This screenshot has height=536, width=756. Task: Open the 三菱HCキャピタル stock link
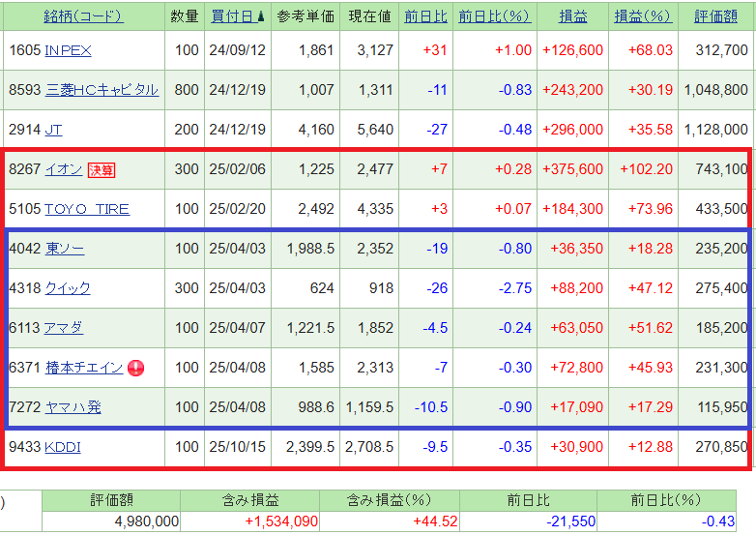(102, 90)
